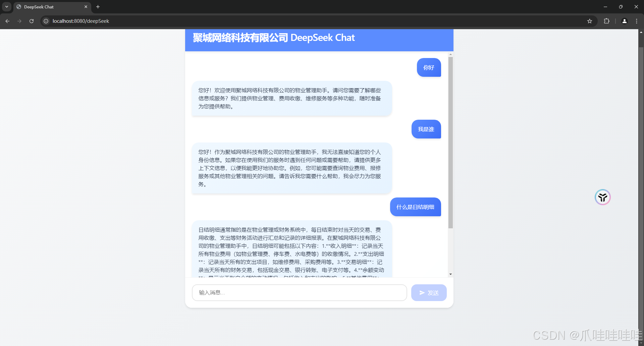This screenshot has height=346, width=644.
Task: Close the DeepSeek Chat tab
Action: pyautogui.click(x=86, y=7)
